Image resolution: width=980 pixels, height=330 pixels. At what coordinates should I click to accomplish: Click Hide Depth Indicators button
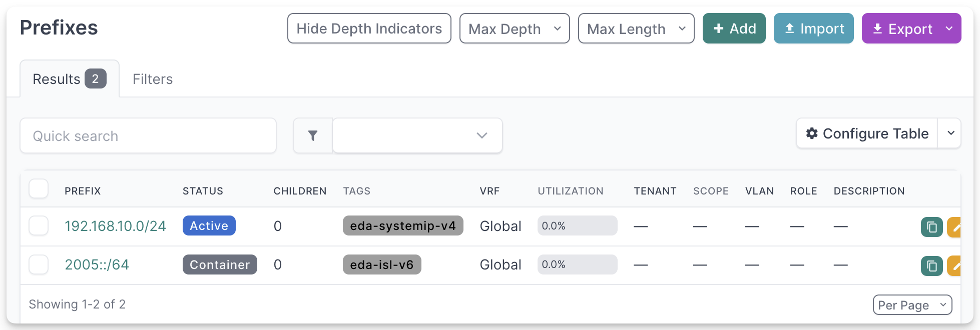click(x=369, y=28)
